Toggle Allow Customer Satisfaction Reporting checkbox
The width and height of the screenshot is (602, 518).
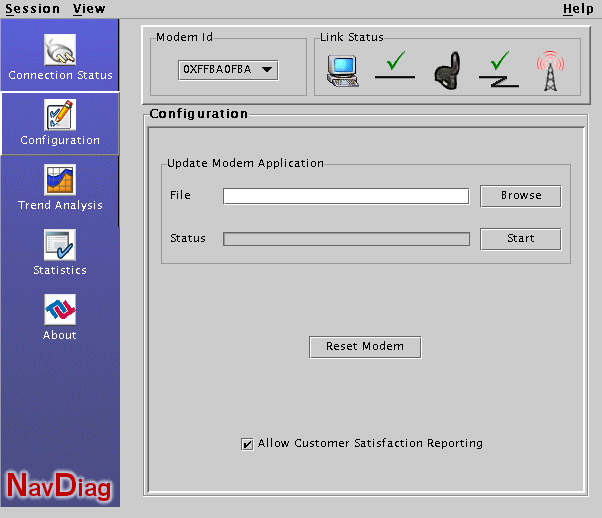(x=247, y=444)
